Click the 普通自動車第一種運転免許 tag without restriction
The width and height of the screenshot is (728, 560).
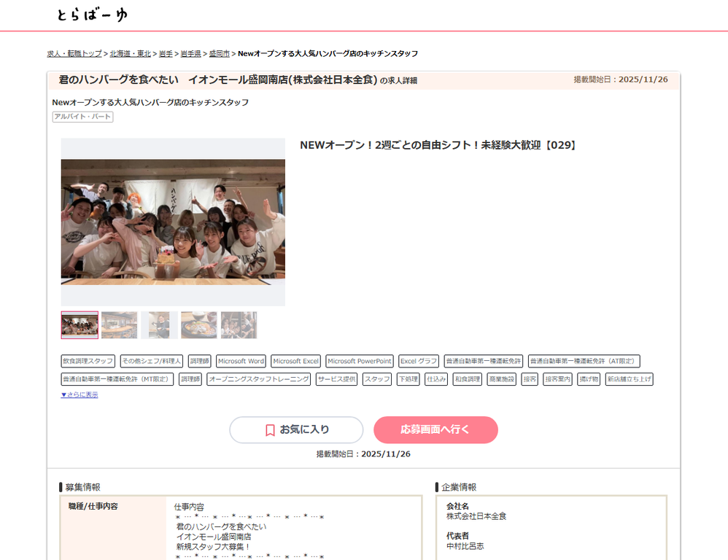(484, 361)
